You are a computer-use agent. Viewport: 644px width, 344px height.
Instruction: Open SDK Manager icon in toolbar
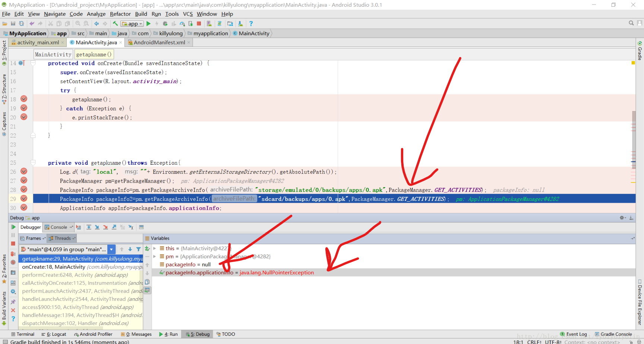[240, 23]
